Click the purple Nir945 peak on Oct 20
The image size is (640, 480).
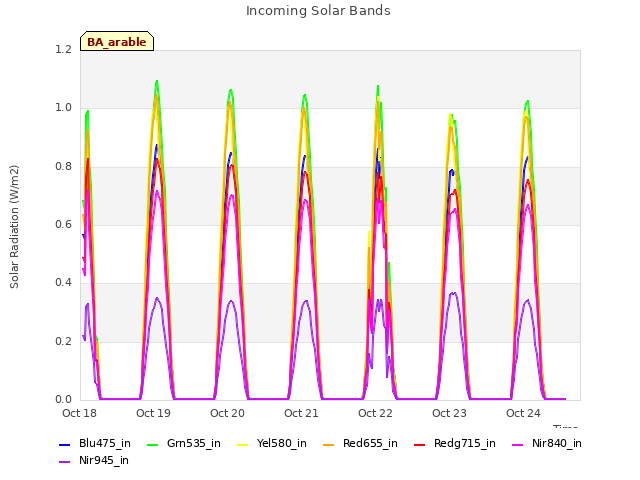pos(231,301)
